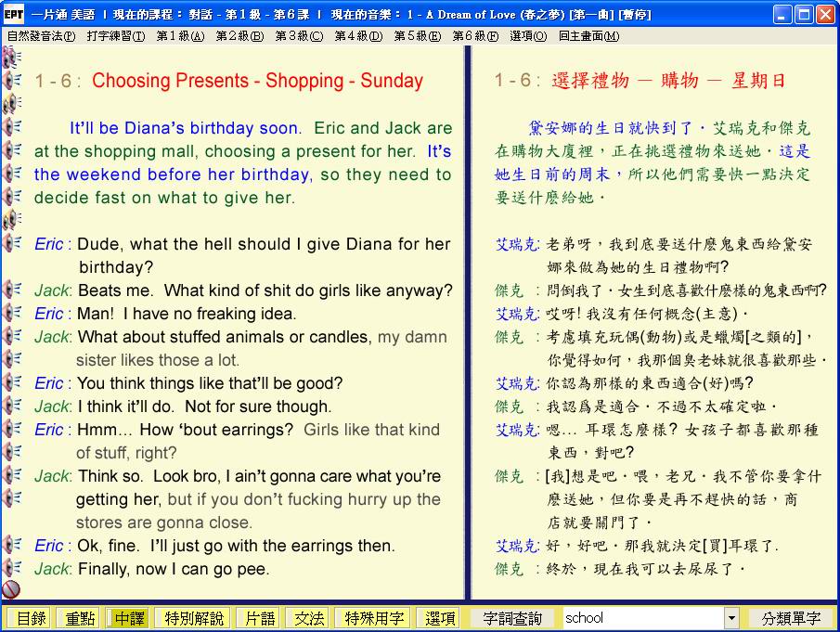Click the 回主畫面(M) menu item
Screen dimensions: 840x632
(x=588, y=36)
